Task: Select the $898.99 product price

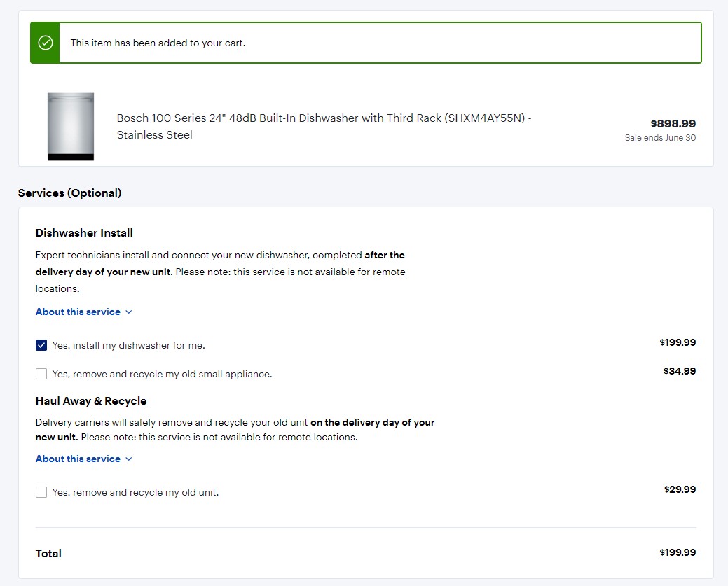Action: point(673,123)
